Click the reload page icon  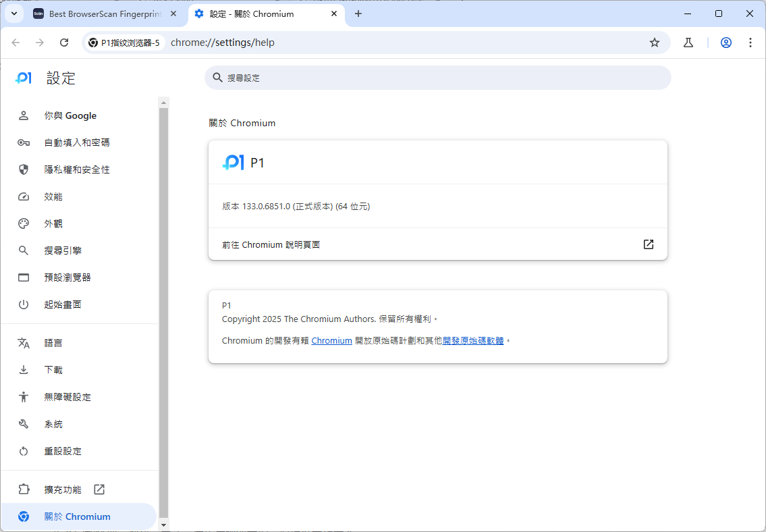click(x=64, y=43)
